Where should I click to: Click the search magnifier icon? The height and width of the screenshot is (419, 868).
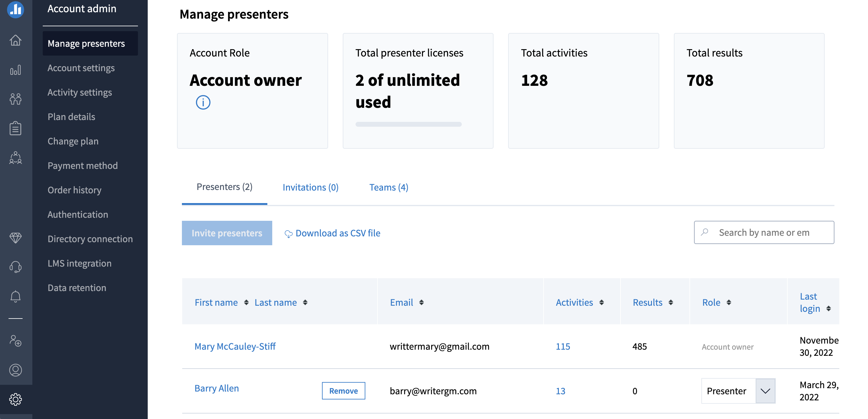point(705,232)
